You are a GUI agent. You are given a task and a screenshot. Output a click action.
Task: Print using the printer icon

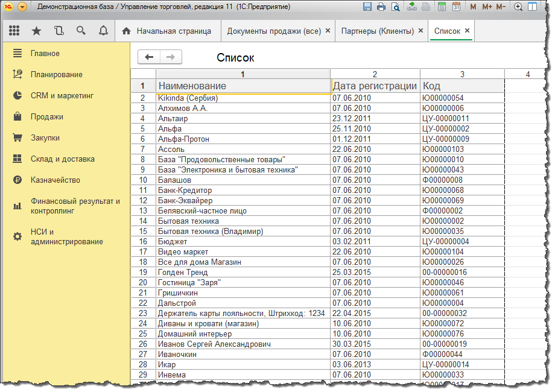pos(381,7)
